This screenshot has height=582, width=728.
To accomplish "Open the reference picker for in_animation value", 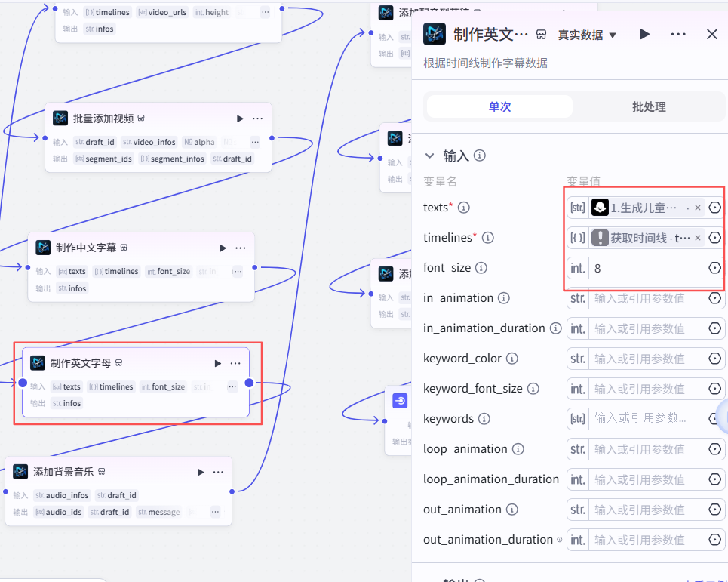I will click(x=714, y=298).
